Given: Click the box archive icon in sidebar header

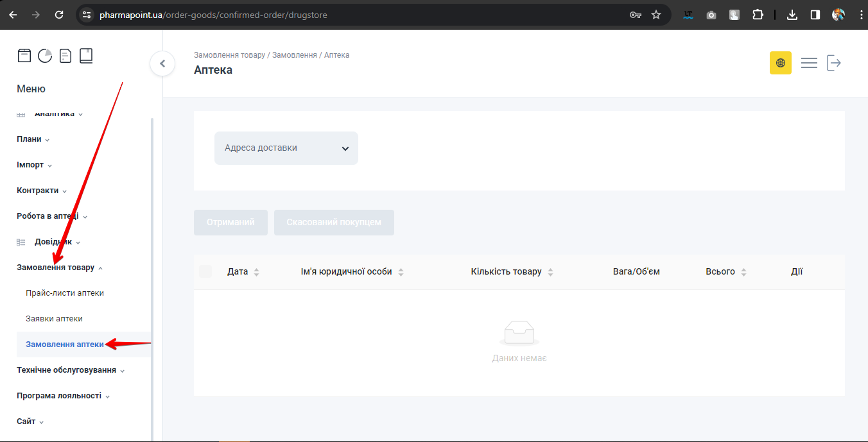Looking at the screenshot, I should point(24,56).
